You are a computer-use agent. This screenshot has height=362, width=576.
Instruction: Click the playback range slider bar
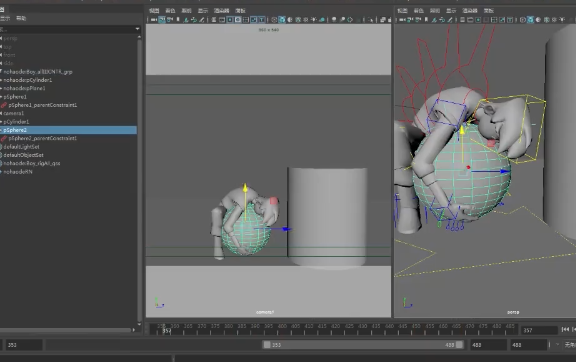click(x=363, y=345)
